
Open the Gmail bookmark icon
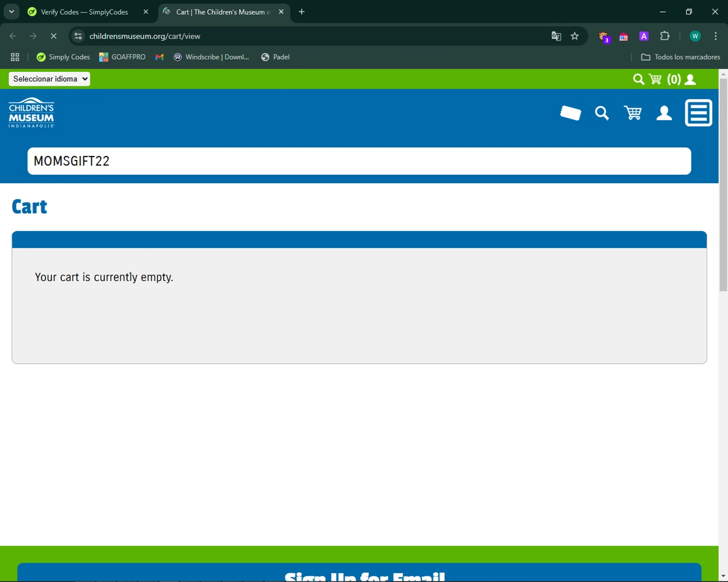159,57
